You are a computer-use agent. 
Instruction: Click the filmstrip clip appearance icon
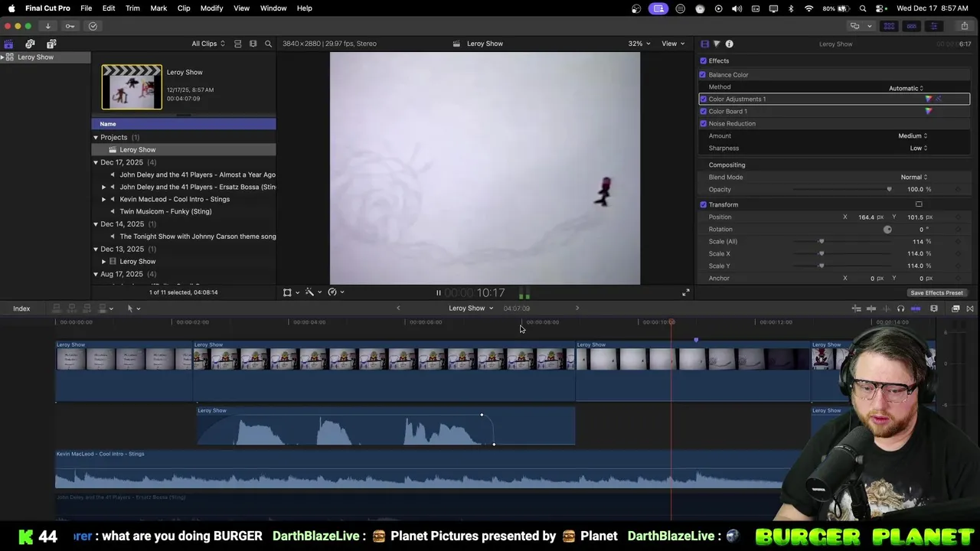253,44
